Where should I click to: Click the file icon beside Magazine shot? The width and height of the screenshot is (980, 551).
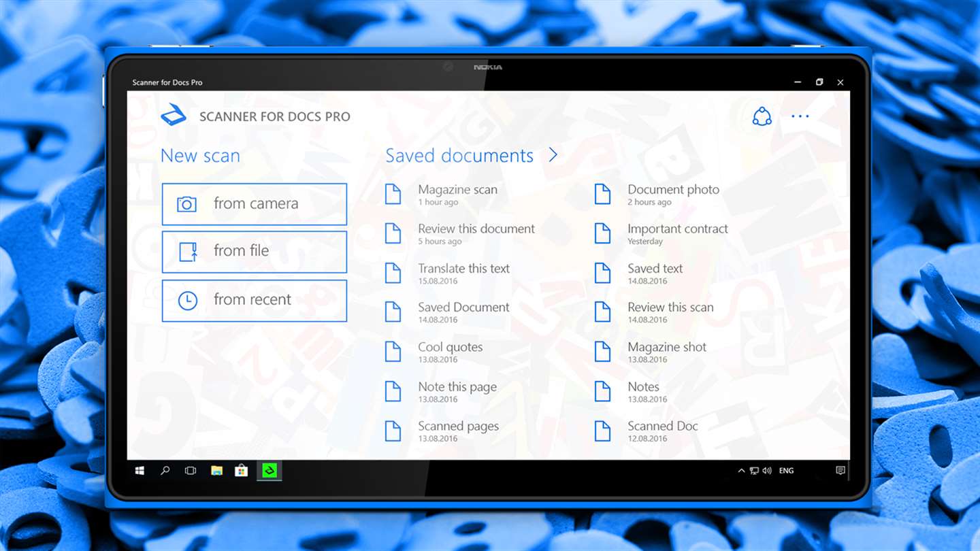(x=603, y=352)
